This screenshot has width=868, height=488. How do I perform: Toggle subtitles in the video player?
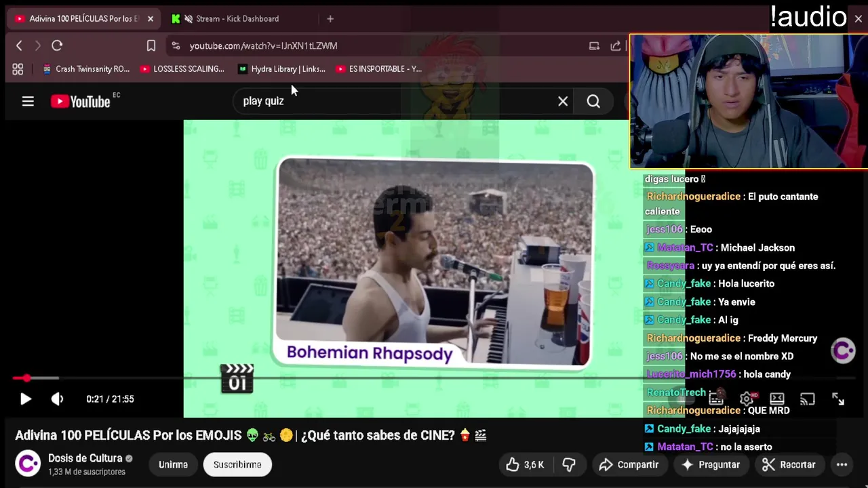tap(716, 399)
